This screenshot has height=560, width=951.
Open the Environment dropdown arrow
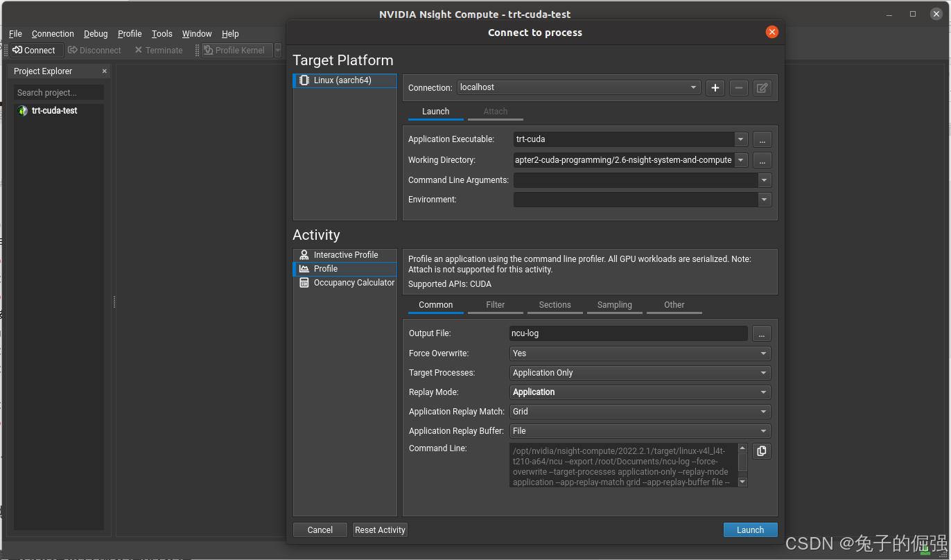coord(765,200)
